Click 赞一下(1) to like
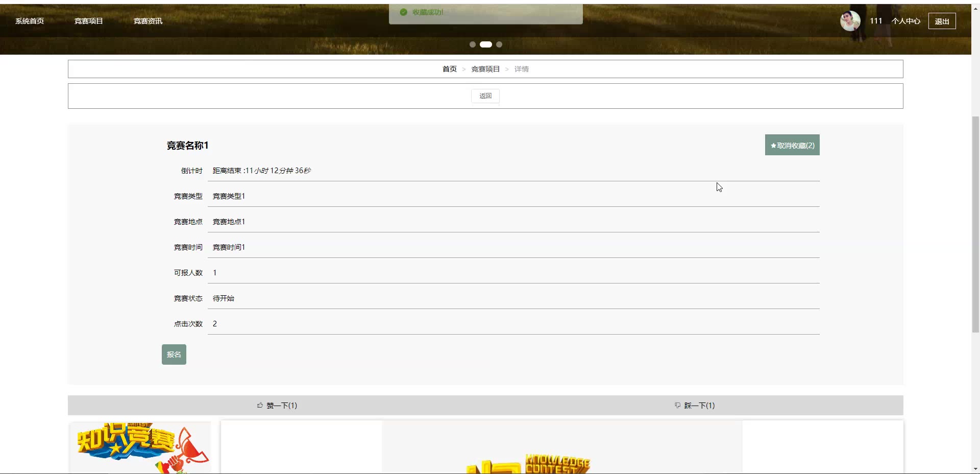Image resolution: width=980 pixels, height=474 pixels. [277, 406]
